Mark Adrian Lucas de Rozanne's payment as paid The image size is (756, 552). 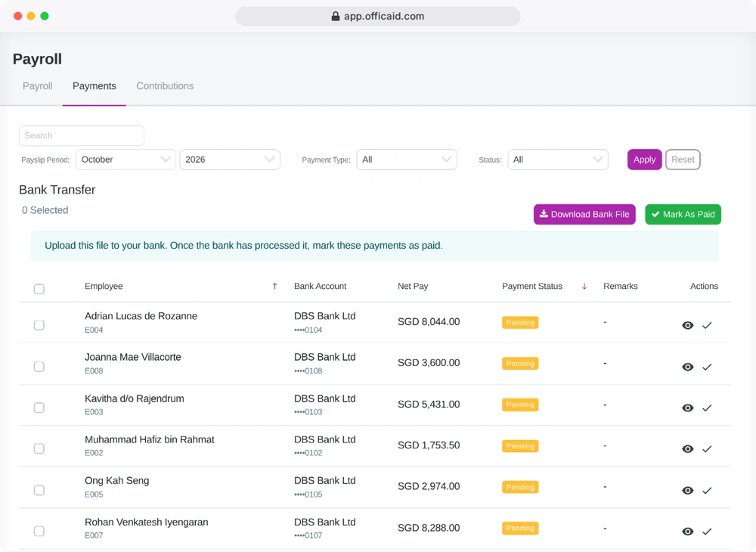pyautogui.click(x=707, y=325)
